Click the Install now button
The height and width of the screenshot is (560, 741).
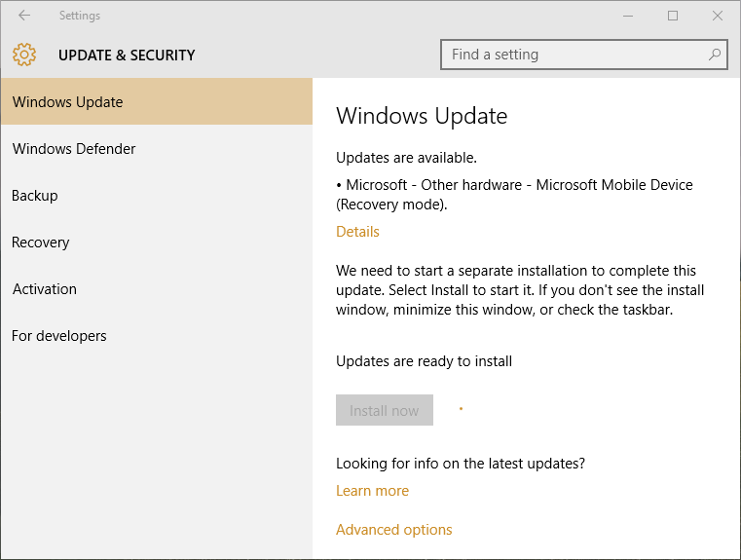(x=385, y=410)
